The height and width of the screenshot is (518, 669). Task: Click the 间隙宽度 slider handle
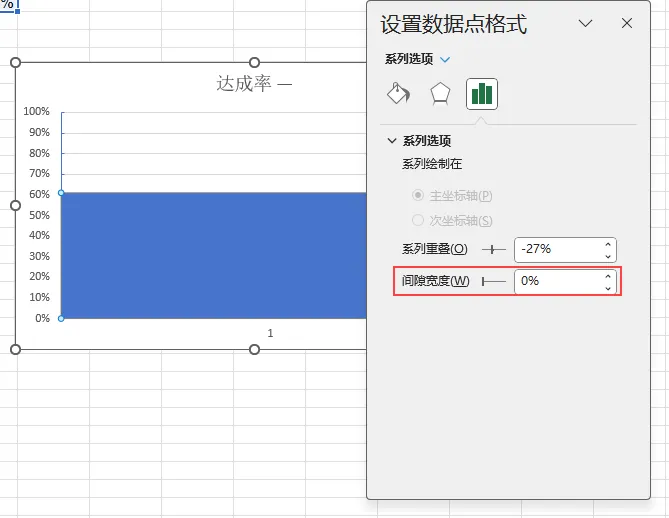click(x=483, y=281)
